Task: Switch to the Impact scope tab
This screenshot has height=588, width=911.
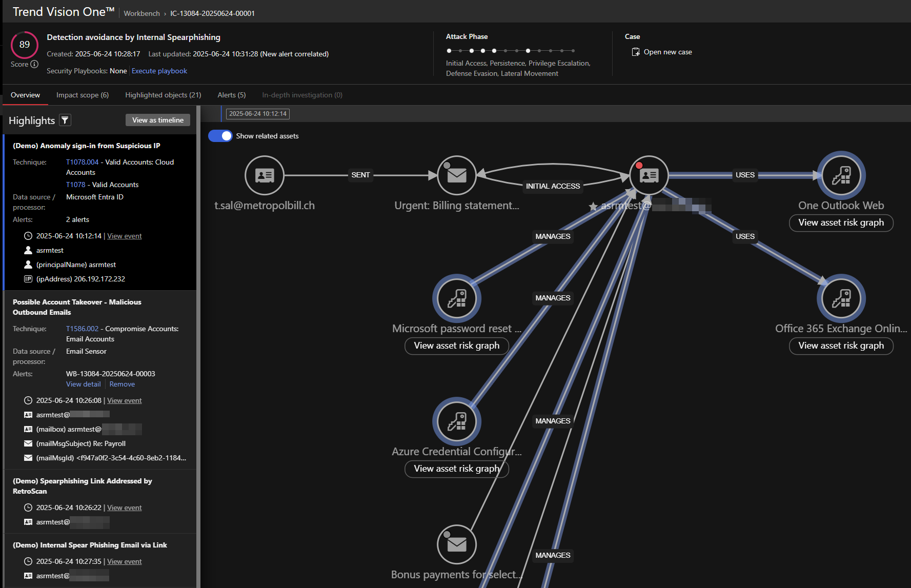Action: point(83,95)
